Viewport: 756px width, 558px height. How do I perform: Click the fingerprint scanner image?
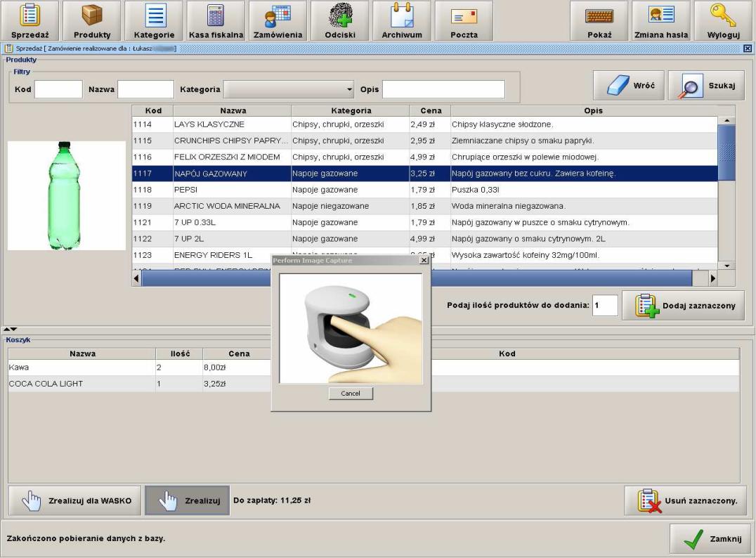pyautogui.click(x=351, y=328)
